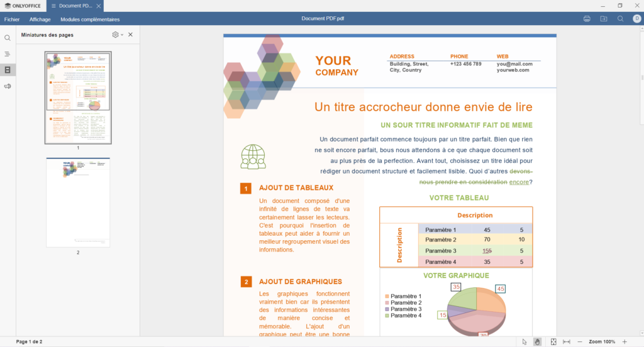Click the Paramètre 2 table row cell

(x=440, y=240)
